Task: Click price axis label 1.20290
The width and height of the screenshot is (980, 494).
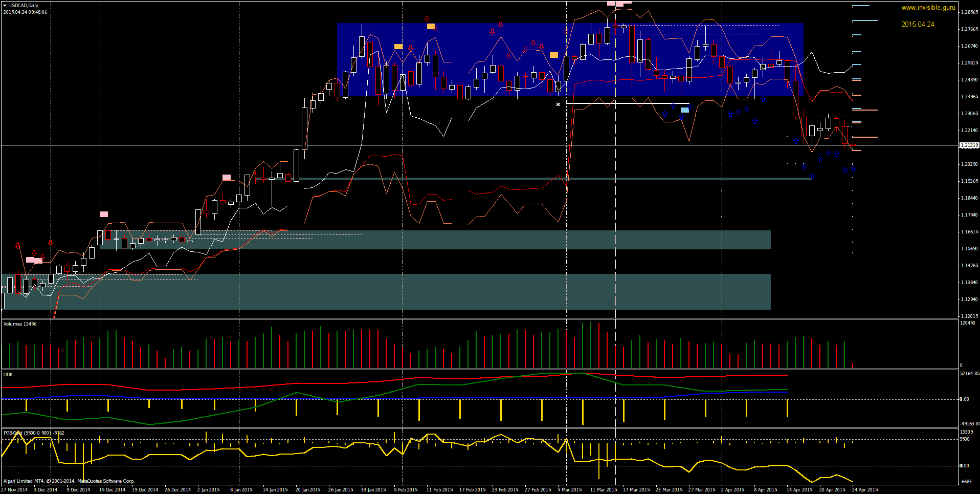Action: [x=970, y=164]
